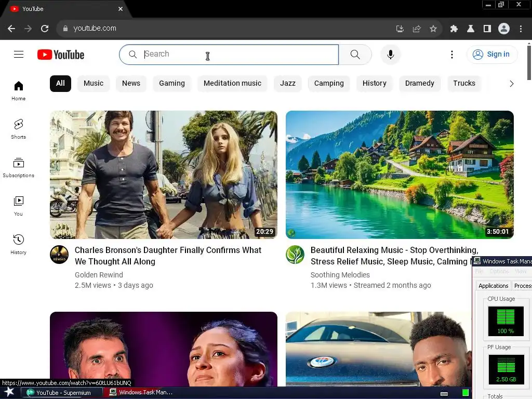Open Processes tab in Task Manager
532x399 pixels.
[x=523, y=286]
